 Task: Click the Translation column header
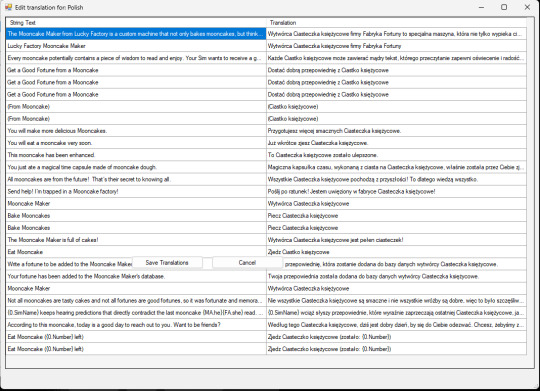pos(396,23)
